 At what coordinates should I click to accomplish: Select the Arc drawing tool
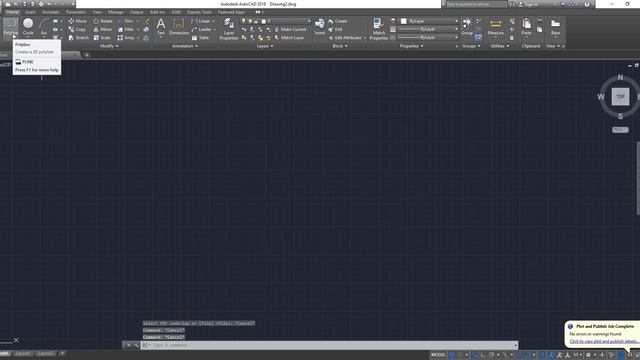[x=44, y=27]
